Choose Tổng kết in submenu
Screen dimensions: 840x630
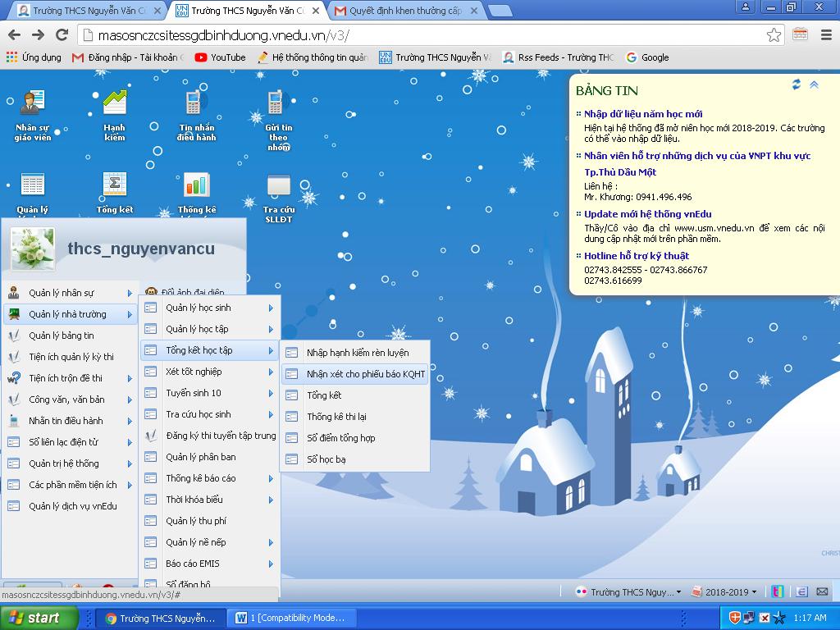(355, 395)
